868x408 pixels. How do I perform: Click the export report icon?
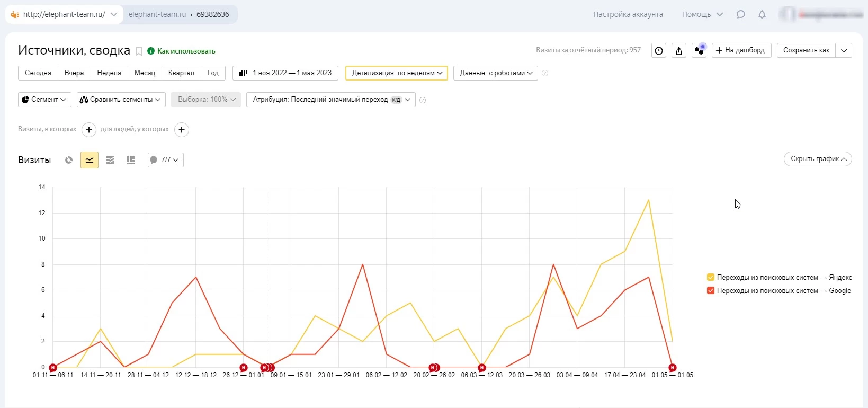(x=679, y=51)
